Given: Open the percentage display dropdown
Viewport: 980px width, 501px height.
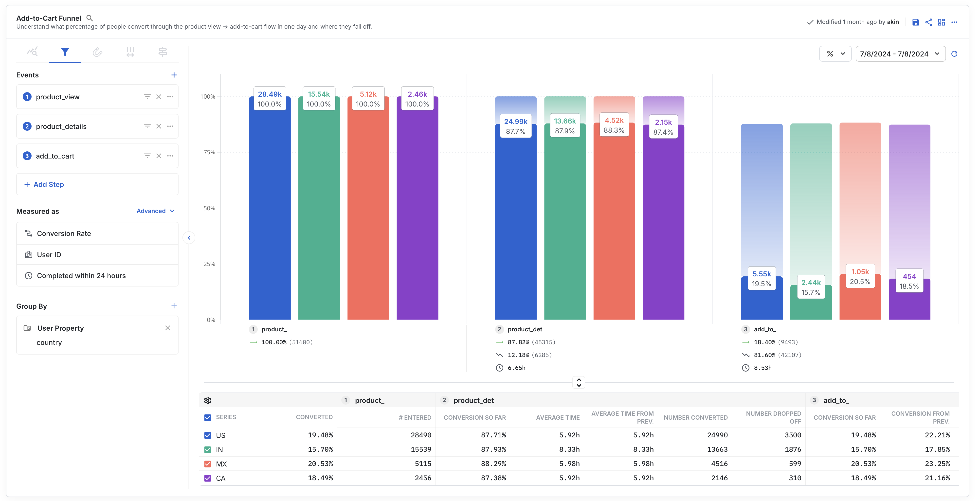Looking at the screenshot, I should pyautogui.click(x=835, y=54).
